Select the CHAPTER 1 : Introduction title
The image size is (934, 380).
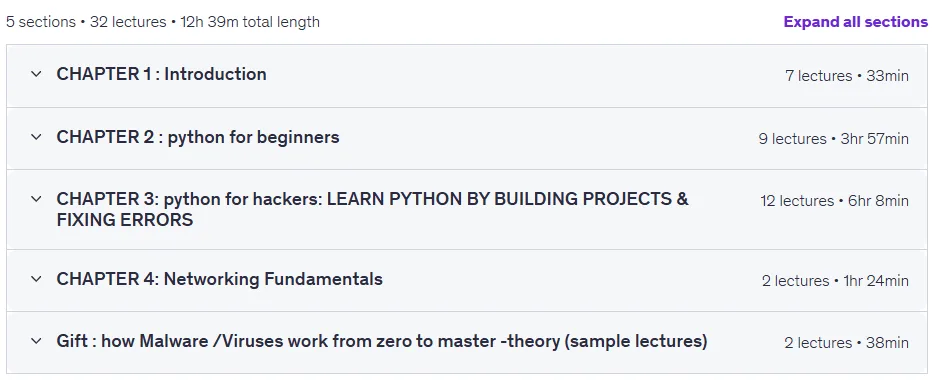pos(161,74)
